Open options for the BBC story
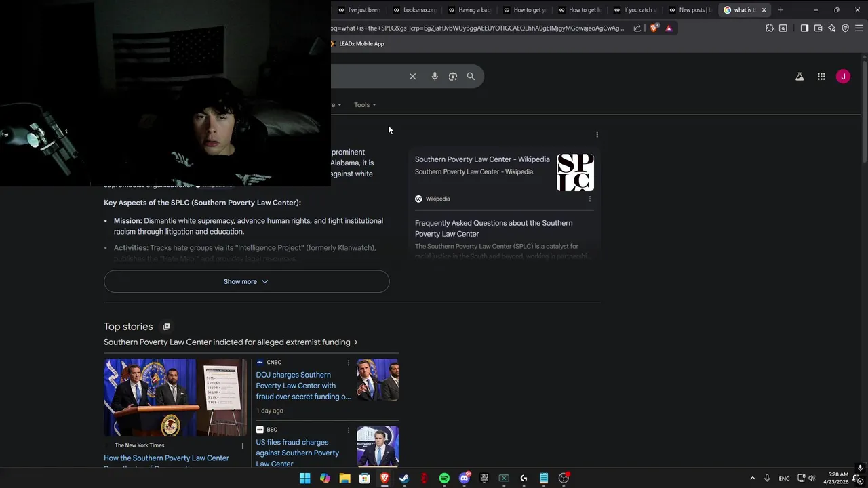 [x=349, y=430]
